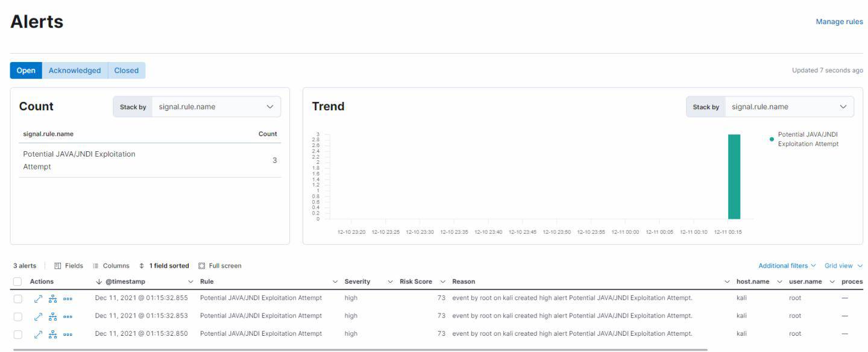The width and height of the screenshot is (868, 352).
Task: Expand alert details for the 01:15:32.850 row
Action: (38, 333)
